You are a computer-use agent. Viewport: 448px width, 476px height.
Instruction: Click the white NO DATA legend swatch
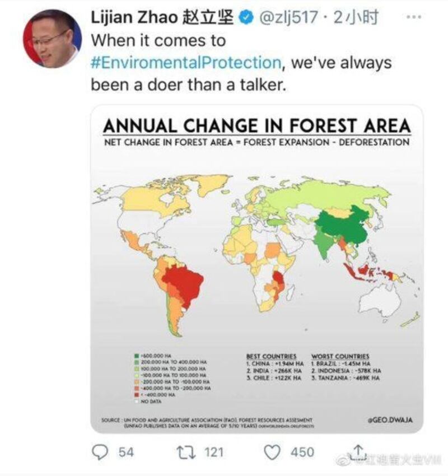(136, 401)
